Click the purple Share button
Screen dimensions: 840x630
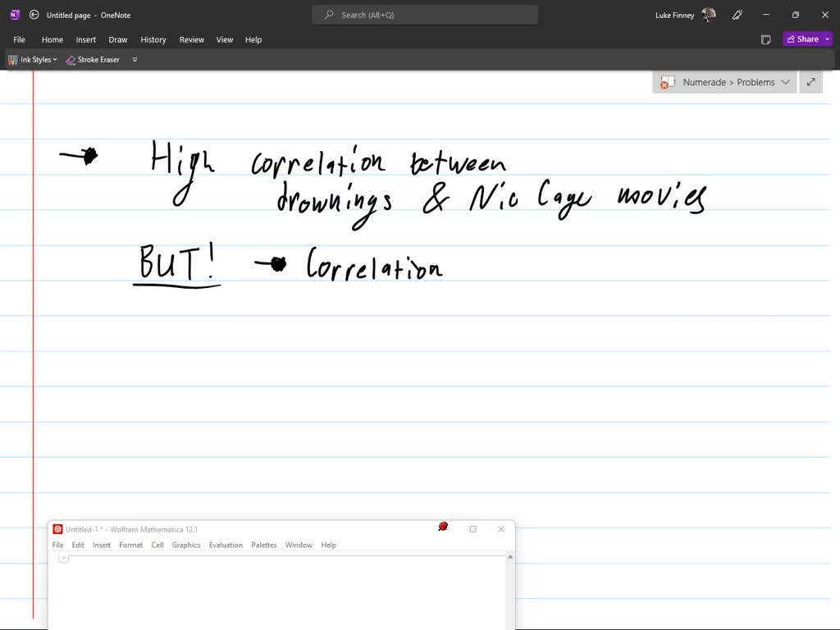[801, 39]
